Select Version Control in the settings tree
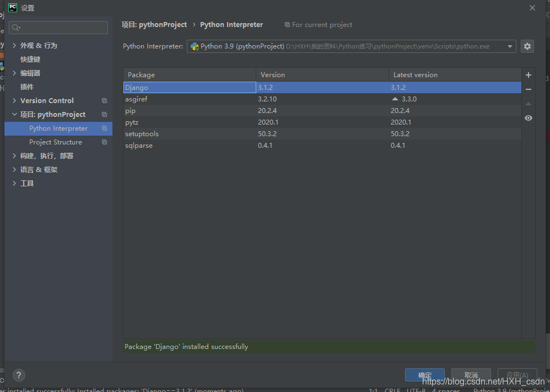The image size is (550, 392). pos(47,101)
